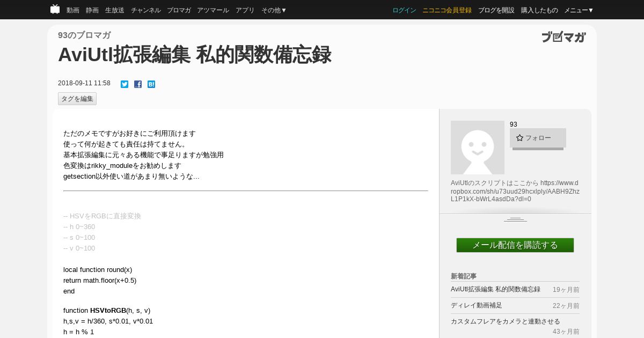The width and height of the screenshot is (644, 338).
Task: Click the ログイン link
Action: pyautogui.click(x=404, y=10)
